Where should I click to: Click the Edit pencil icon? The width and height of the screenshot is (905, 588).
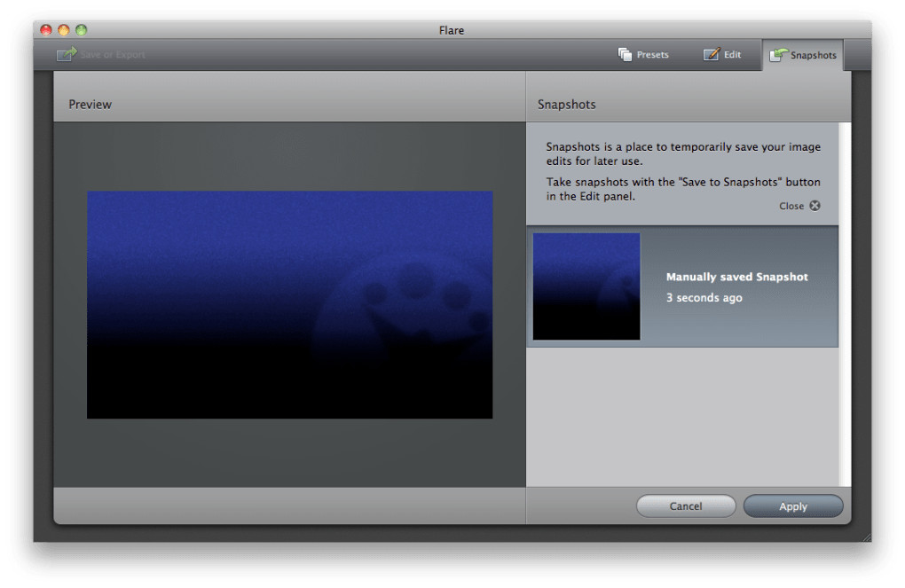point(711,54)
